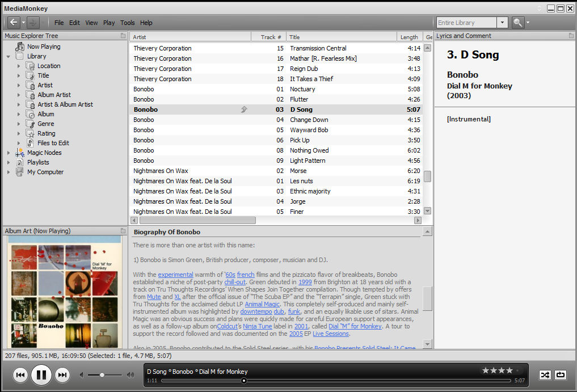
Task: Toggle shuffle playback mode
Action: (545, 374)
